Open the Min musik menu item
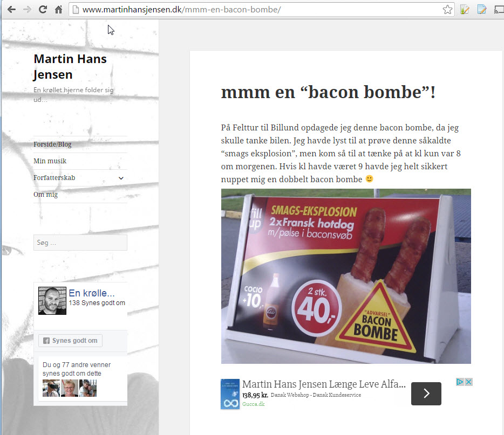504x435 pixels. coord(50,161)
